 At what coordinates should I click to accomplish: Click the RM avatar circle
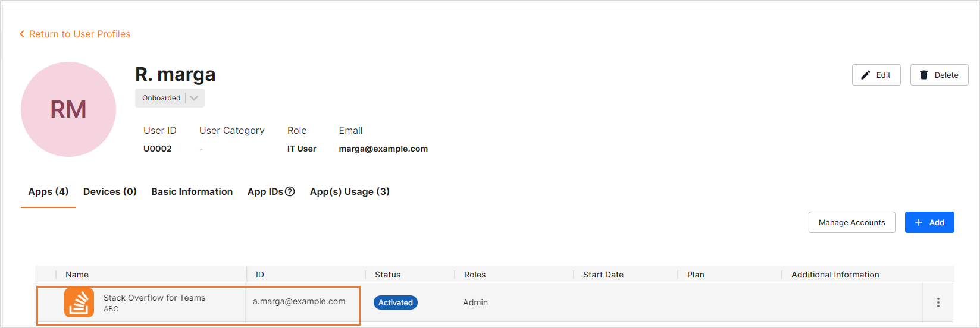point(68,109)
